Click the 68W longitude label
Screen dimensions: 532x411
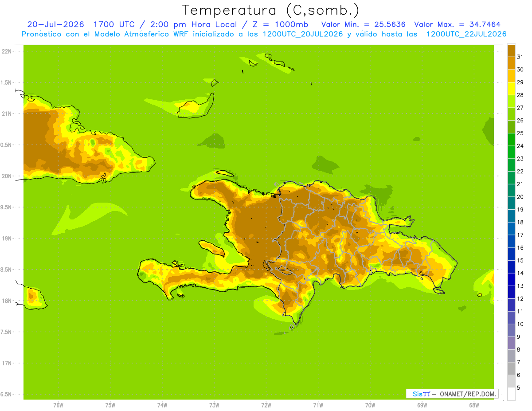click(474, 405)
